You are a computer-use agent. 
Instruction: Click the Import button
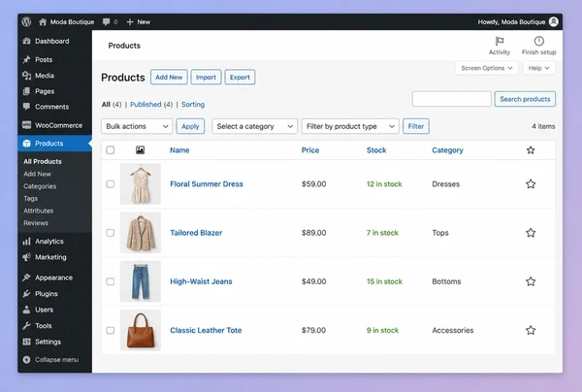click(x=206, y=78)
